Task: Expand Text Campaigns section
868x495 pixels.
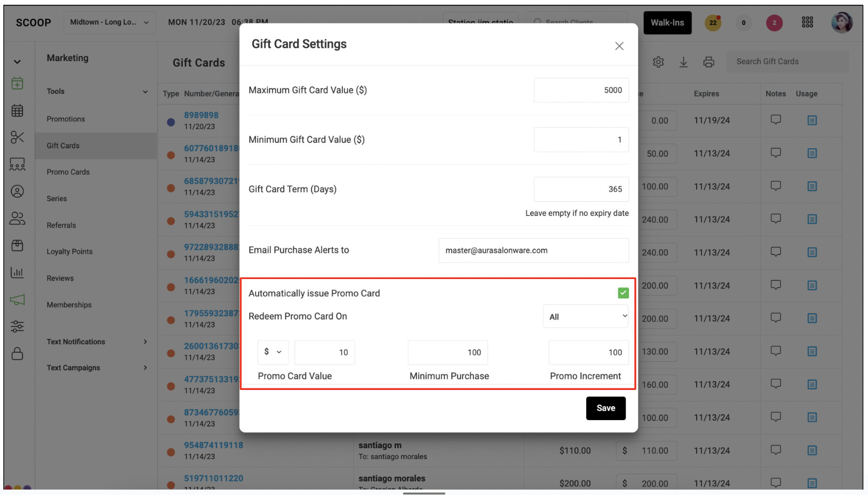Action: (x=97, y=368)
